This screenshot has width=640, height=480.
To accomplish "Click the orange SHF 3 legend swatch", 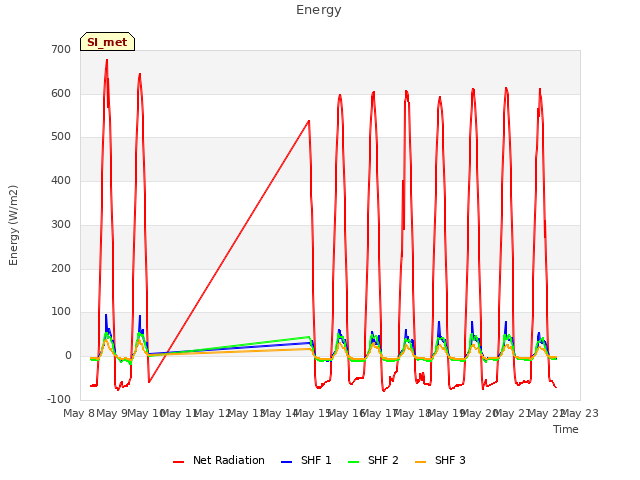I will click(420, 462).
